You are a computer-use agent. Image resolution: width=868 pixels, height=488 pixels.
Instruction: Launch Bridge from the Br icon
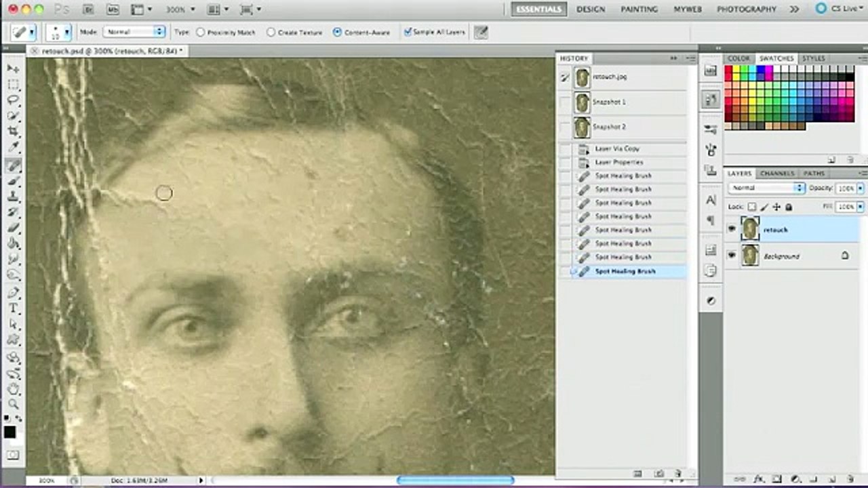pos(88,9)
